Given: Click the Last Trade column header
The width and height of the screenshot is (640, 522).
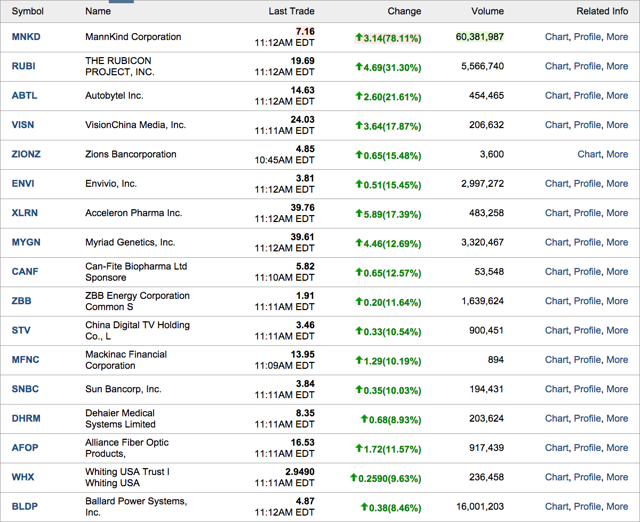Looking at the screenshot, I should 291,11.
